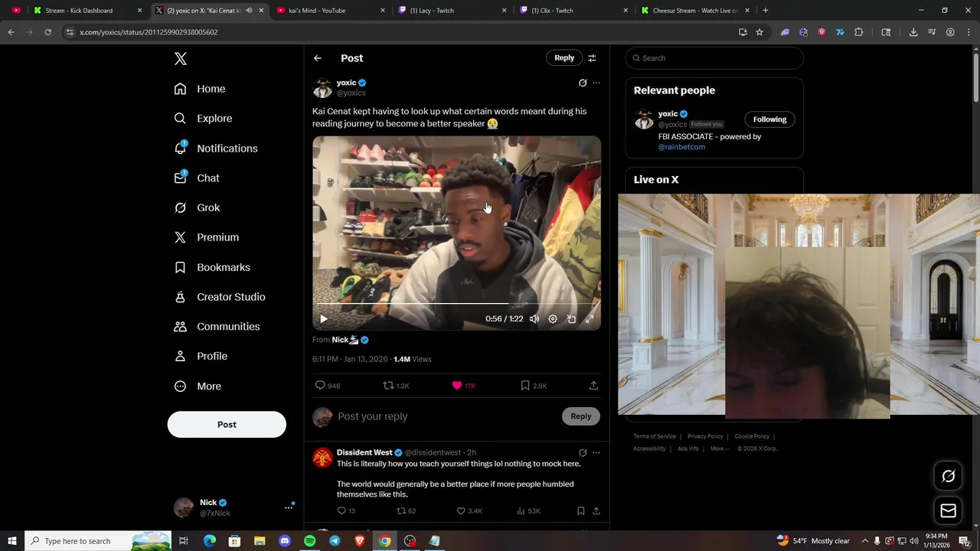Bookmark the post with 2.6K bookmarks

click(x=533, y=386)
